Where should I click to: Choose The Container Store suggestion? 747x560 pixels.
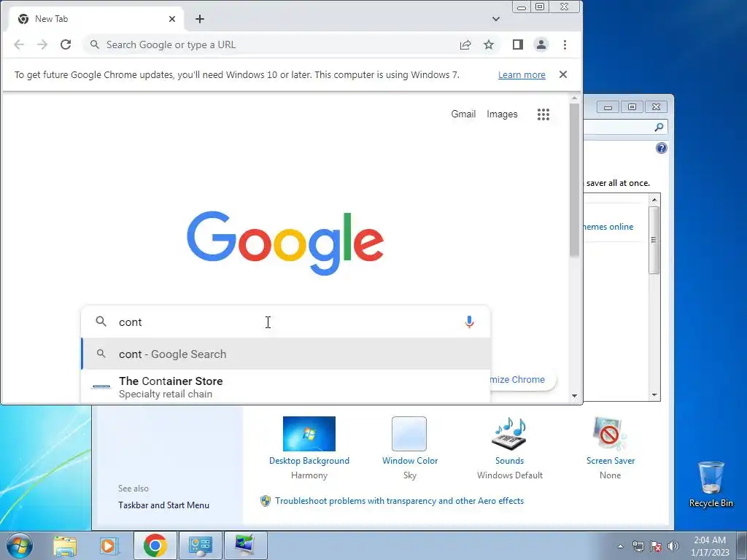[x=286, y=386]
